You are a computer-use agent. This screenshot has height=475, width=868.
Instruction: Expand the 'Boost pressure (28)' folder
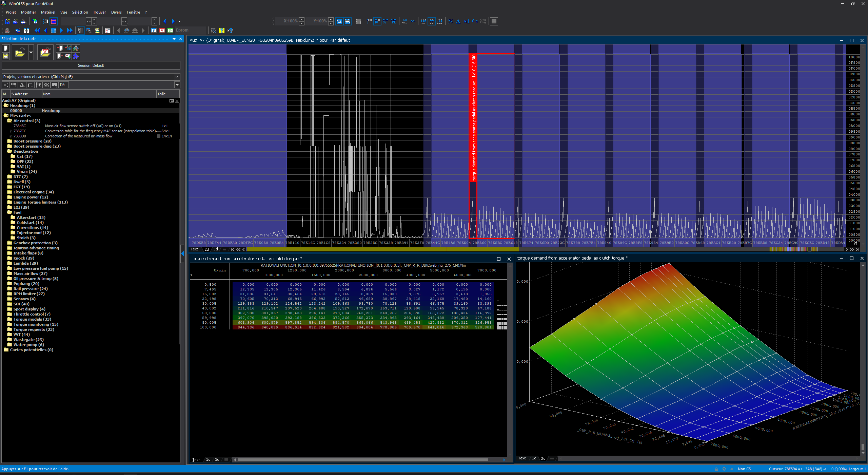point(9,141)
